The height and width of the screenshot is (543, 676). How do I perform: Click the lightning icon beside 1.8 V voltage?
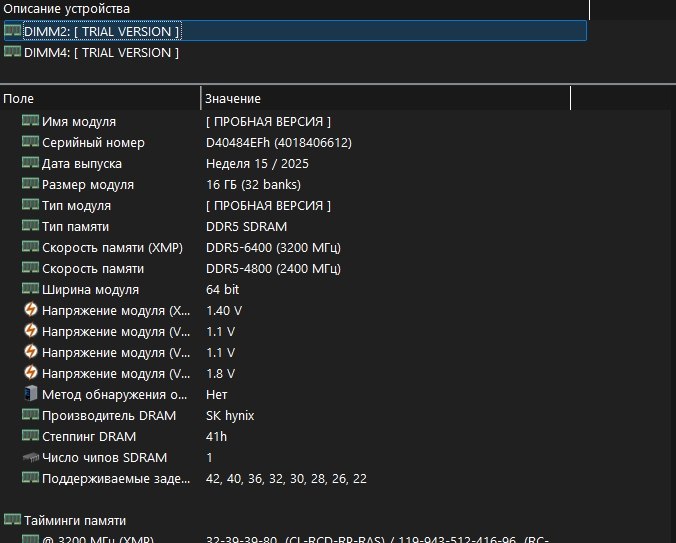(x=31, y=372)
